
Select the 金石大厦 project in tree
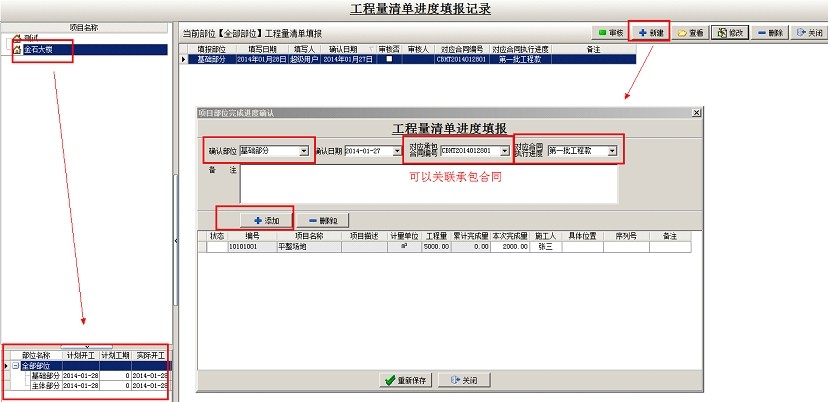tap(41, 49)
